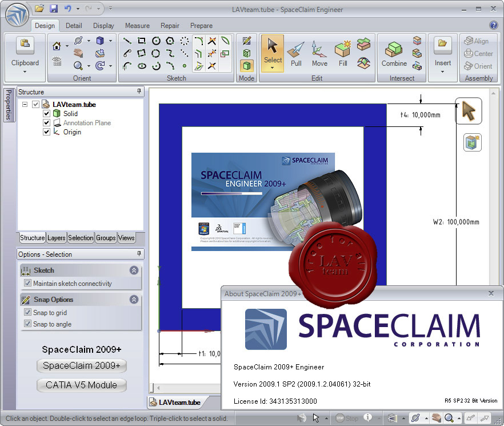Collapse the Sketch options section
Viewport: 504px width, 426px height.
(134, 270)
